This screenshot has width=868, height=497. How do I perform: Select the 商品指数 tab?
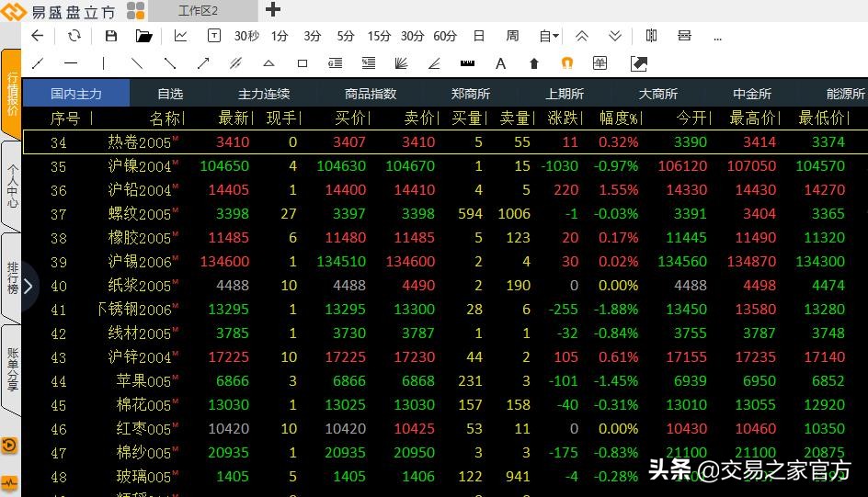371,94
